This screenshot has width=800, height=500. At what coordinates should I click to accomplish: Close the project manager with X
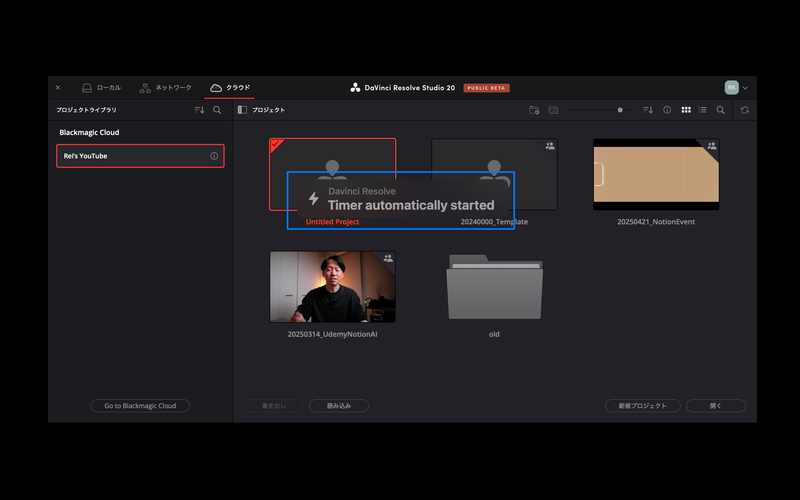coord(58,88)
